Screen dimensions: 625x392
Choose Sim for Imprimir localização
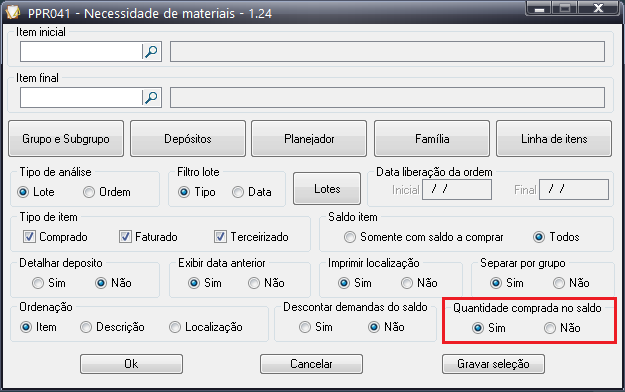pyautogui.click(x=344, y=283)
